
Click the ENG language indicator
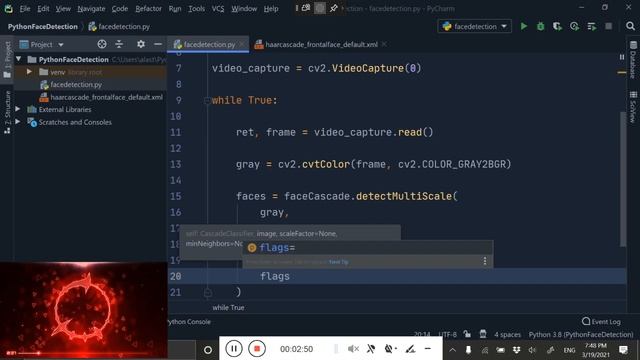point(569,350)
